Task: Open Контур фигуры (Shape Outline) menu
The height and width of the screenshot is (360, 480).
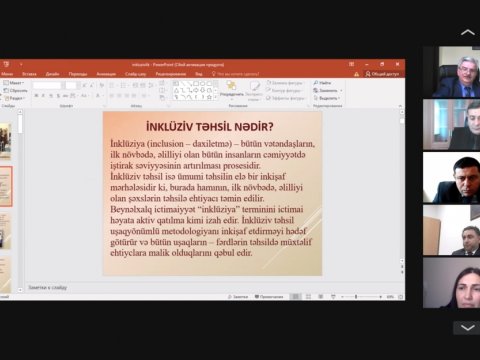Action: click(284, 90)
